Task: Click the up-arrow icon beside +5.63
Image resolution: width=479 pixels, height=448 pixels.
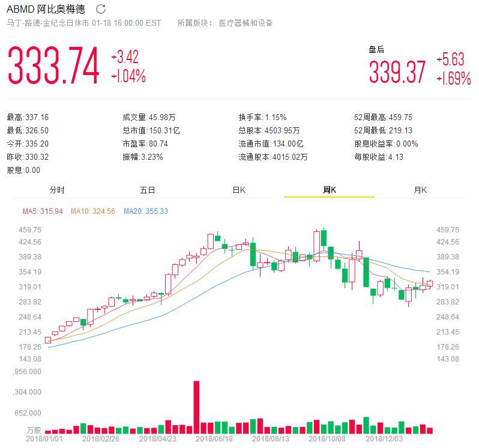Action: [x=439, y=59]
